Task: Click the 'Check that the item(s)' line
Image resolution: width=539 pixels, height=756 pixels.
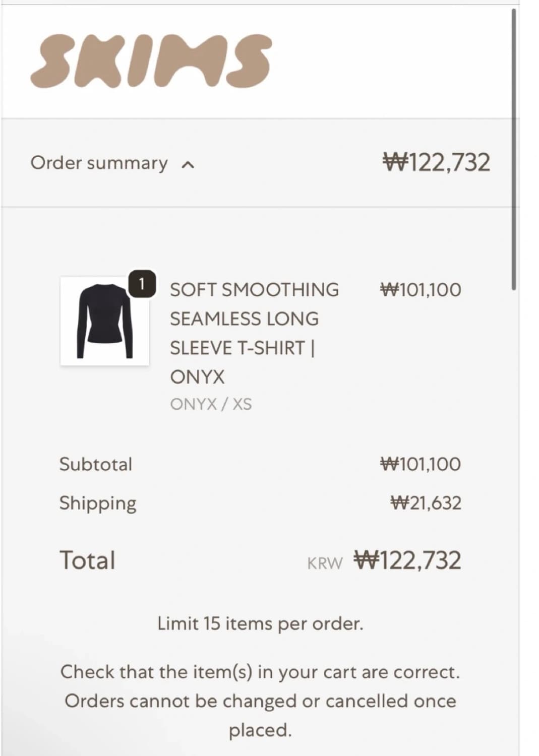Action: tap(260, 672)
